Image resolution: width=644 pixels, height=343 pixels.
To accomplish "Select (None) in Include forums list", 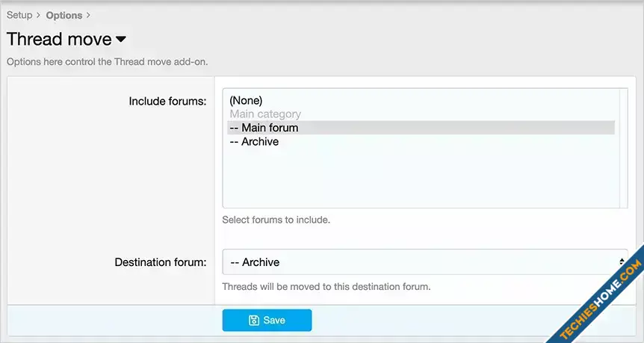I will [x=246, y=100].
